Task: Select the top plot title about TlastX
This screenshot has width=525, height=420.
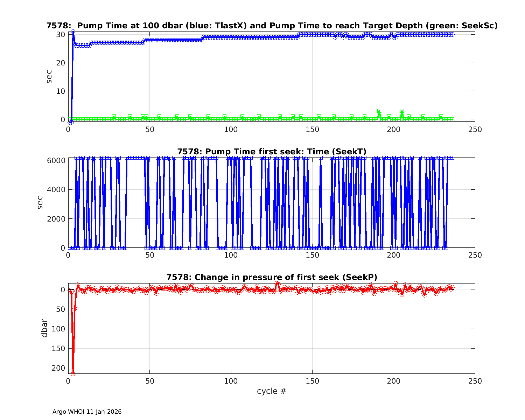Action: coord(272,26)
